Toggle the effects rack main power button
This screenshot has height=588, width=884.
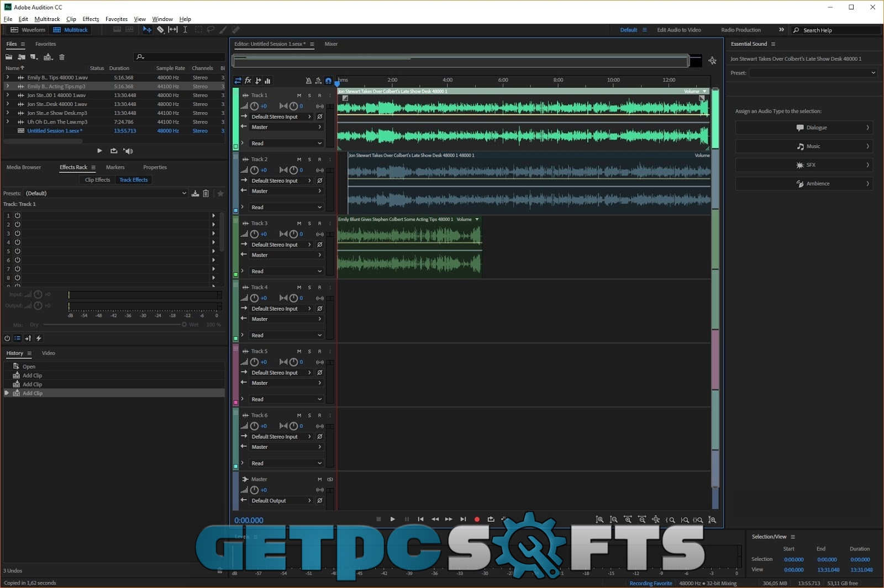(x=7, y=338)
